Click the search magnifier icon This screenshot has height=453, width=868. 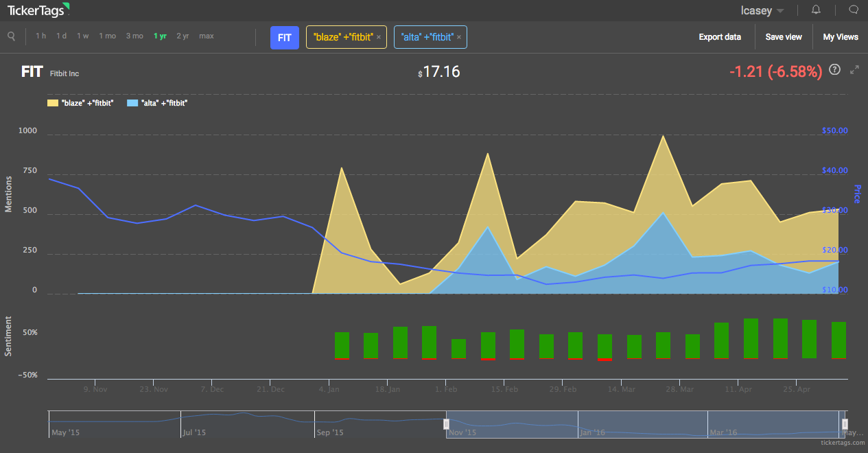pyautogui.click(x=12, y=36)
